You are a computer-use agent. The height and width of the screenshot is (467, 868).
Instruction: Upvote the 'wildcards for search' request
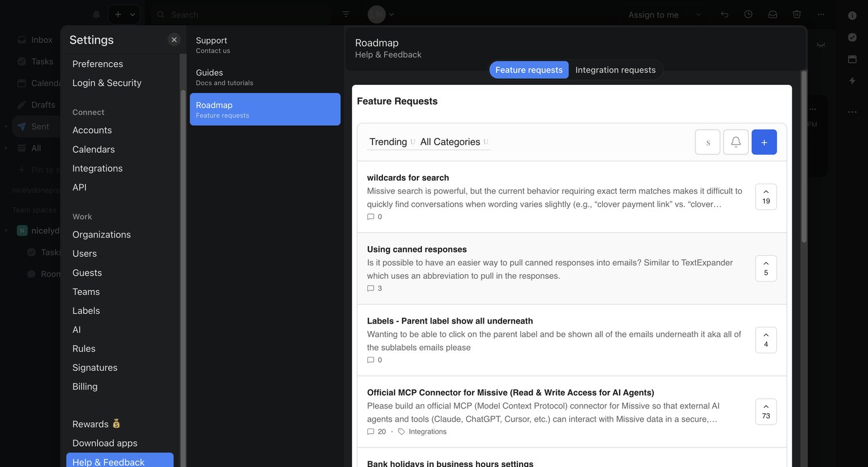tap(766, 197)
